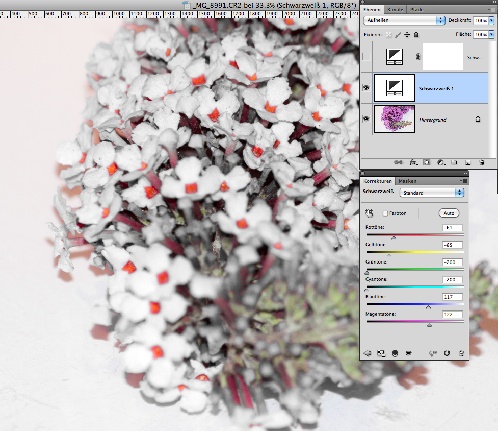The image size is (498, 431).
Task: Delete adjustment via trash icon in Korrekturen panel
Action: tap(461, 353)
